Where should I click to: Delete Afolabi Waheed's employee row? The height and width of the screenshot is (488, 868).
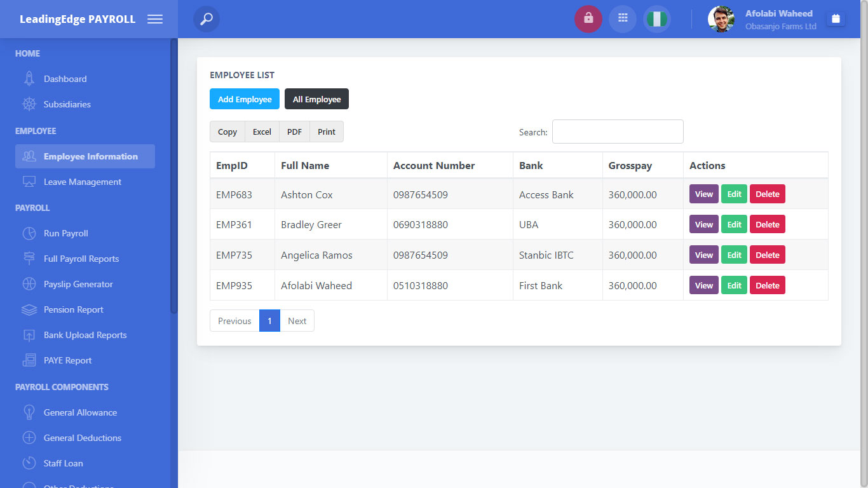coord(767,285)
